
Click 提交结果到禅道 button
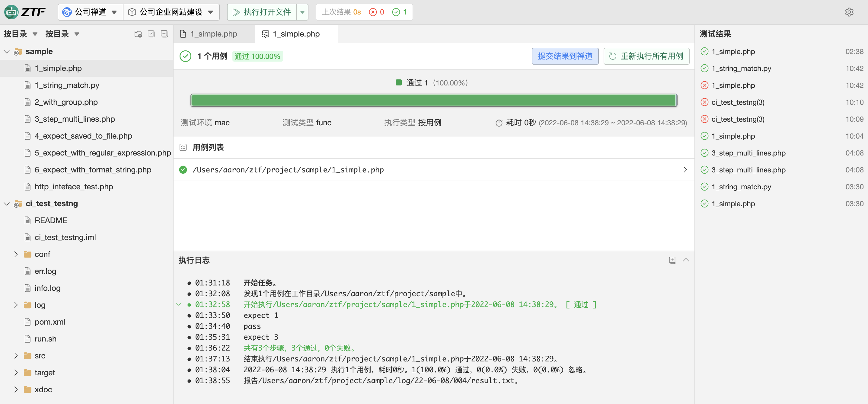pos(565,56)
